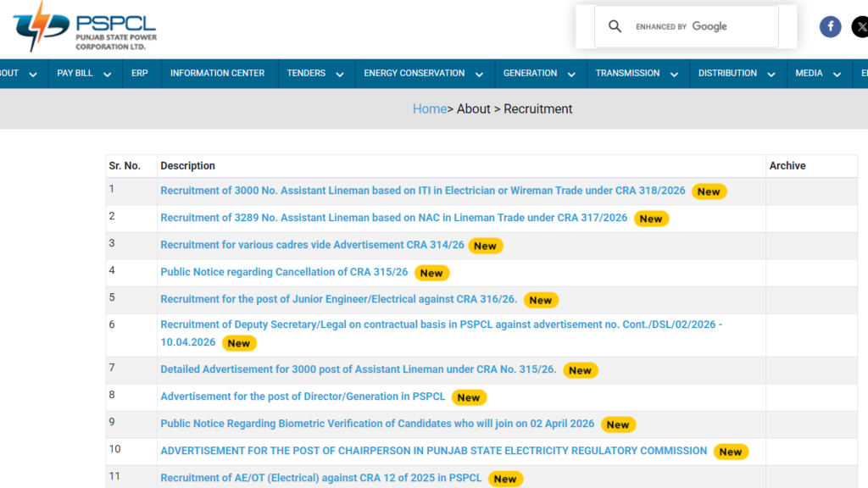Open the Distribution menu item

[x=727, y=73]
